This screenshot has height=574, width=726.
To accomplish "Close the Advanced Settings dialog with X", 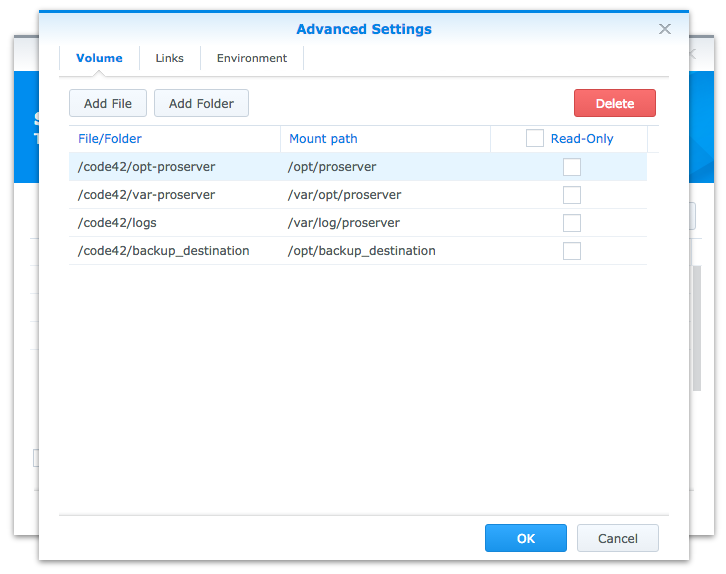I will (x=664, y=29).
